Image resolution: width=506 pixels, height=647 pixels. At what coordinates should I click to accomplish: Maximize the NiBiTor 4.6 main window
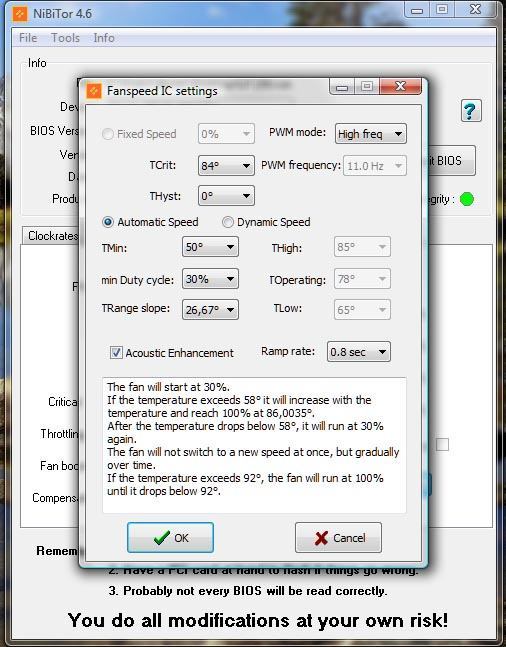(442, 9)
